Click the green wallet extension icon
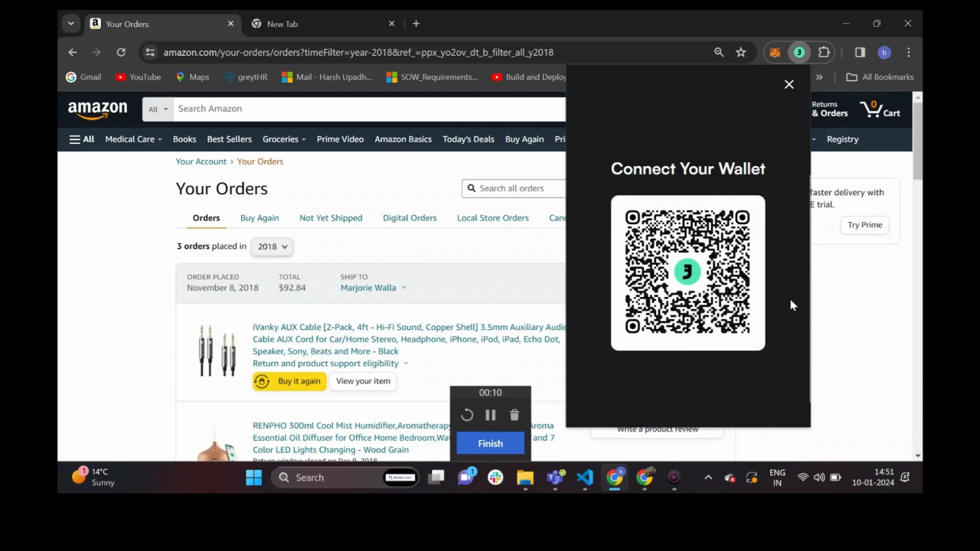980x551 pixels. click(x=799, y=53)
